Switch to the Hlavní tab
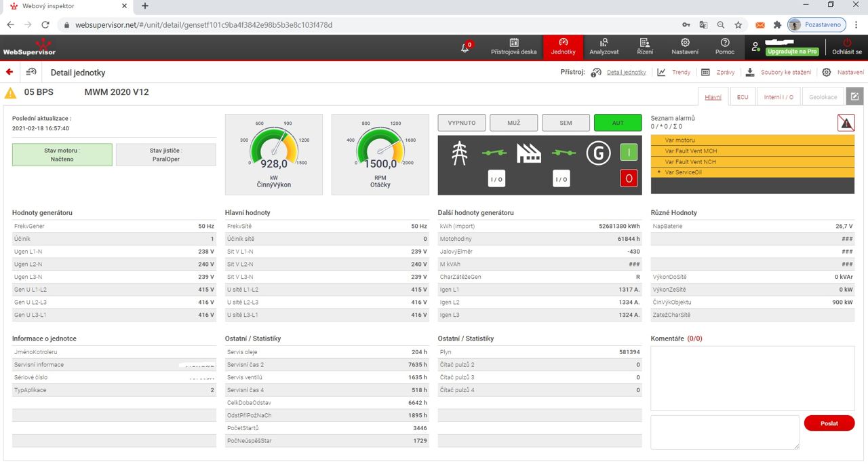Image resolution: width=868 pixels, height=464 pixels. 713,97
